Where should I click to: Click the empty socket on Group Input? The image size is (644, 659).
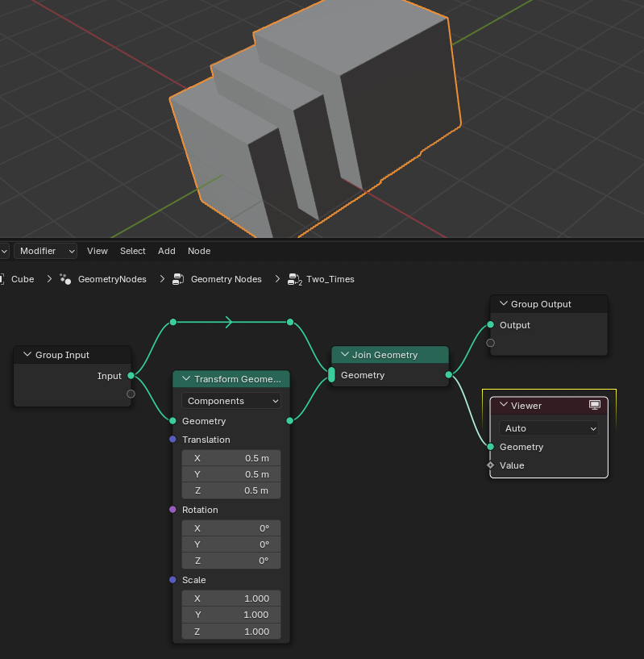tap(131, 394)
